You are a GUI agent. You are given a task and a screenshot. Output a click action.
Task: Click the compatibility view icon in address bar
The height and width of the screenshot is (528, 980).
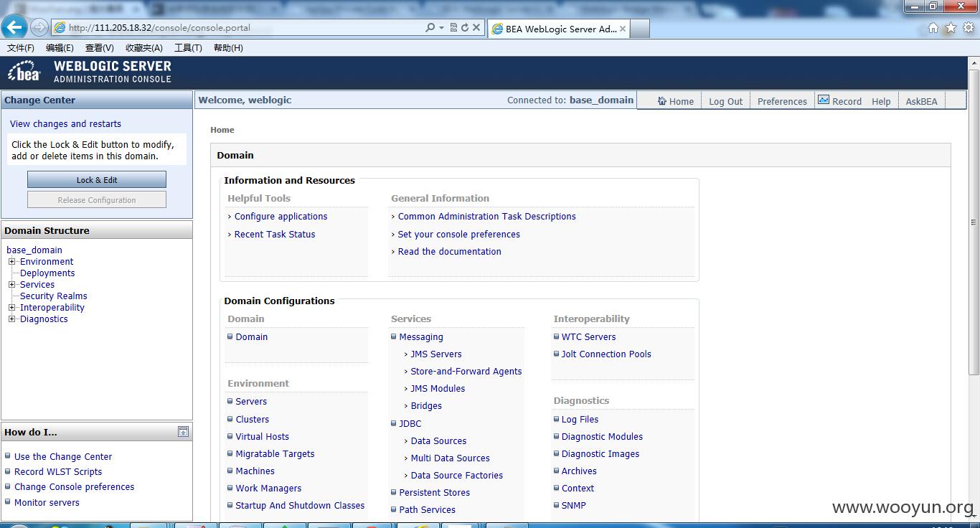[453, 28]
